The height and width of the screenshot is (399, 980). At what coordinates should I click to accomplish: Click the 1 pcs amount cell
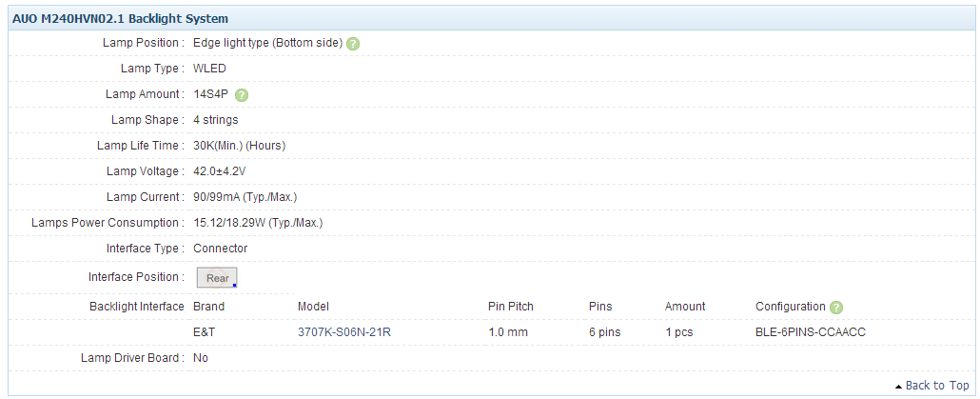(678, 332)
